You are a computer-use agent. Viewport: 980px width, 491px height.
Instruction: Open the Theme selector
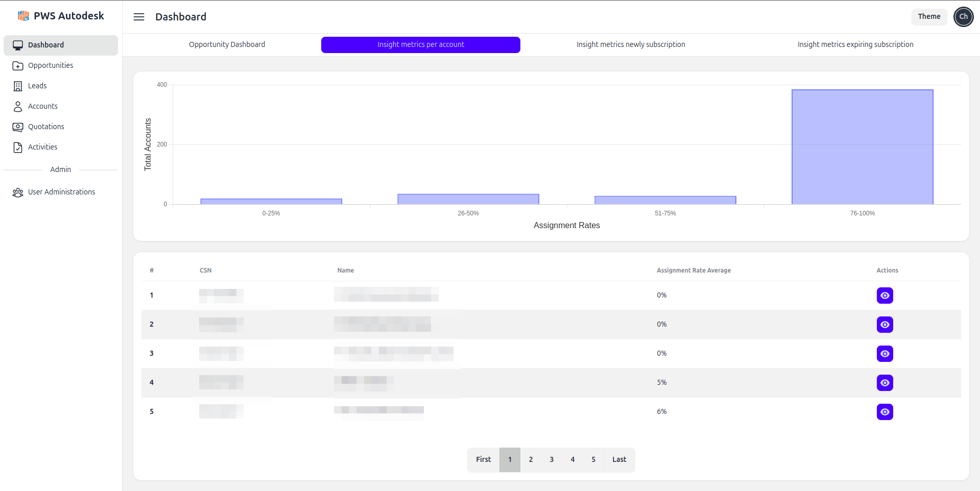tap(928, 16)
